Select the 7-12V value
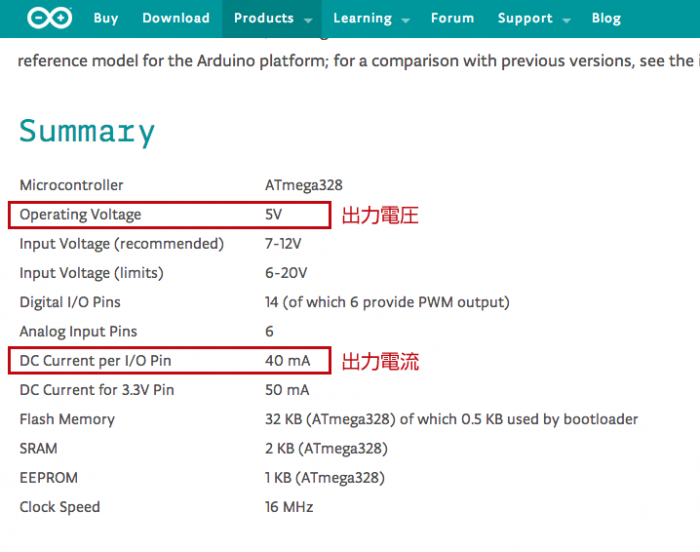700x552 pixels. click(x=283, y=244)
